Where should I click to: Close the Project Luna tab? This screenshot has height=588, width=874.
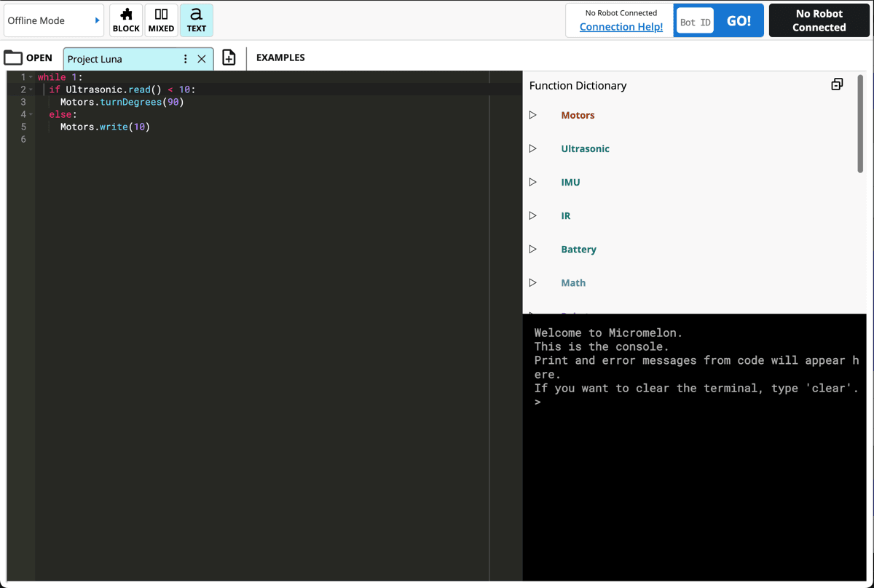202,58
